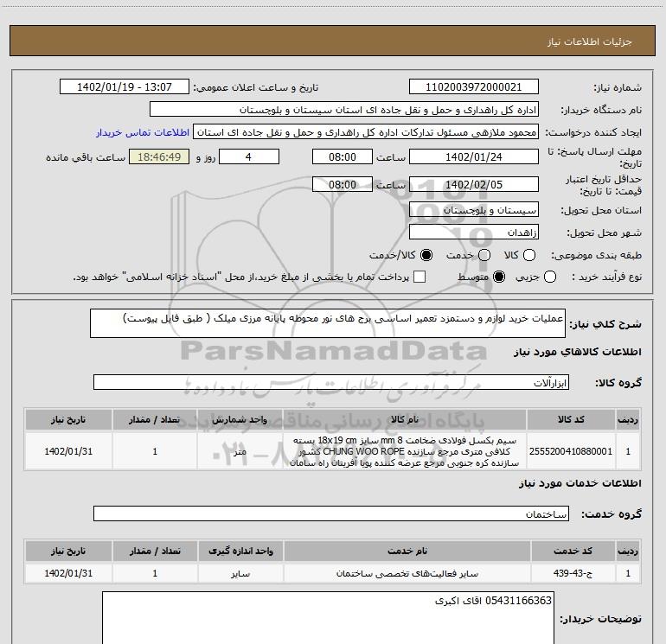Toggle the اسناد خزانه اسلامی payment checkbox
Image resolution: width=666 pixels, height=644 pixels.
(x=419, y=277)
